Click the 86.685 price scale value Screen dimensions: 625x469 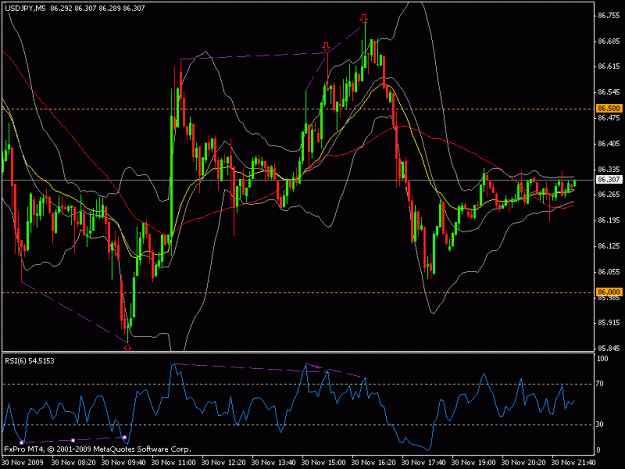click(x=609, y=41)
